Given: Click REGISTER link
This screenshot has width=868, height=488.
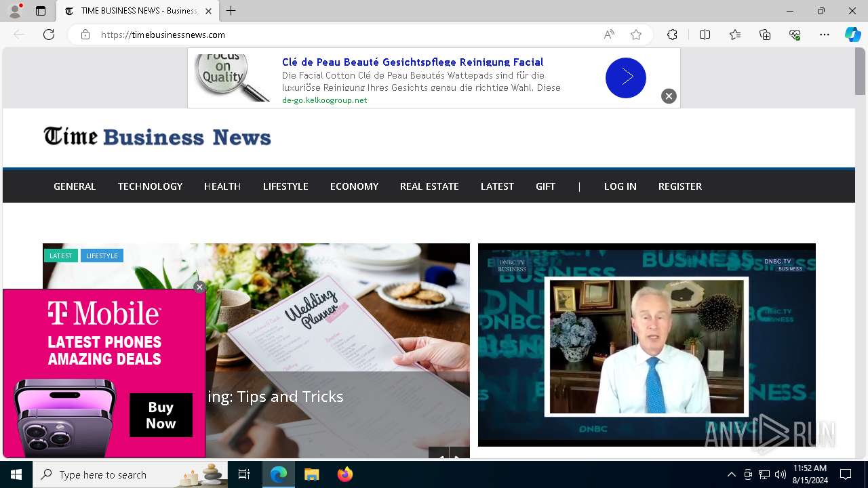Looking at the screenshot, I should tap(680, 186).
